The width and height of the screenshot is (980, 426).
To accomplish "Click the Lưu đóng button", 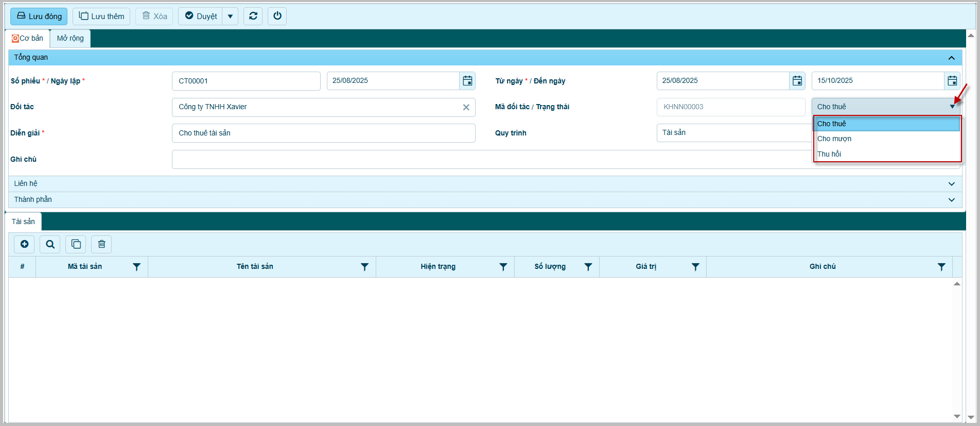I will click(x=39, y=16).
